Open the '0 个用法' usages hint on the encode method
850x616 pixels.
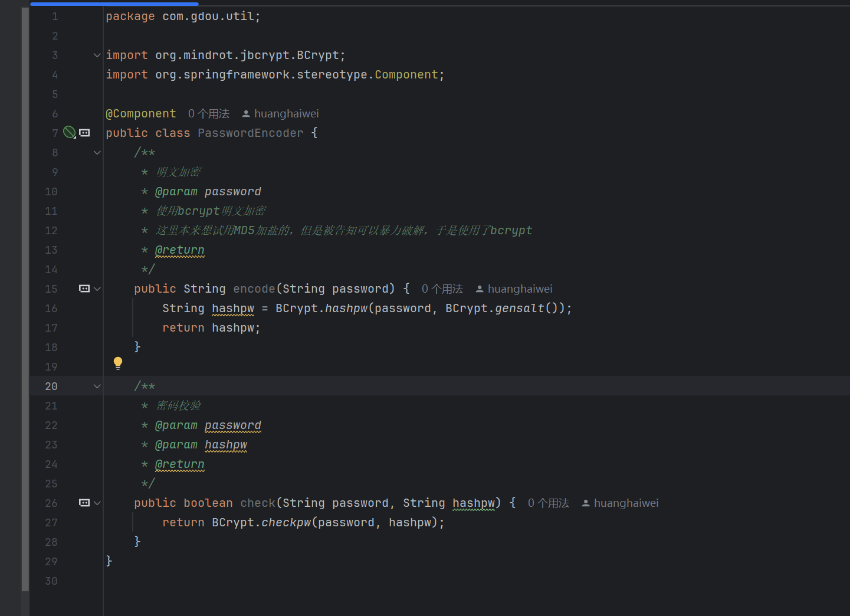pos(442,289)
